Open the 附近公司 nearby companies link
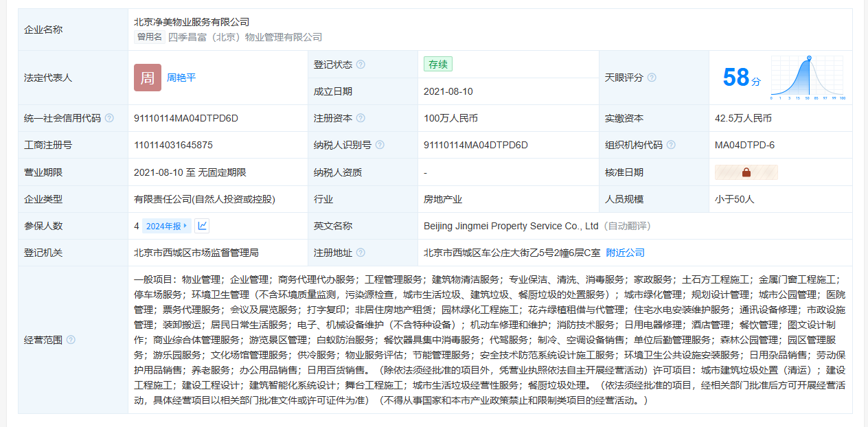The image size is (868, 427). click(x=625, y=253)
